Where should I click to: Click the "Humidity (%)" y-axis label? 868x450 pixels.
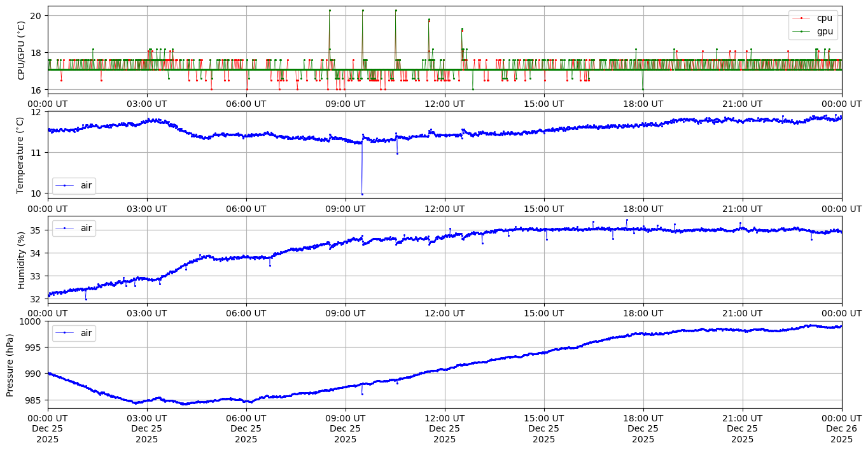[21, 260]
